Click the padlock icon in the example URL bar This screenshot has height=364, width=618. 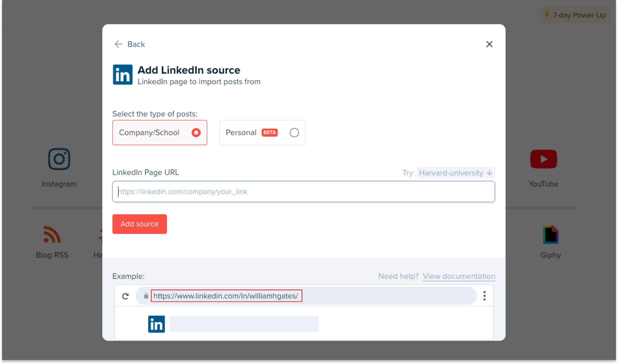pyautogui.click(x=145, y=296)
